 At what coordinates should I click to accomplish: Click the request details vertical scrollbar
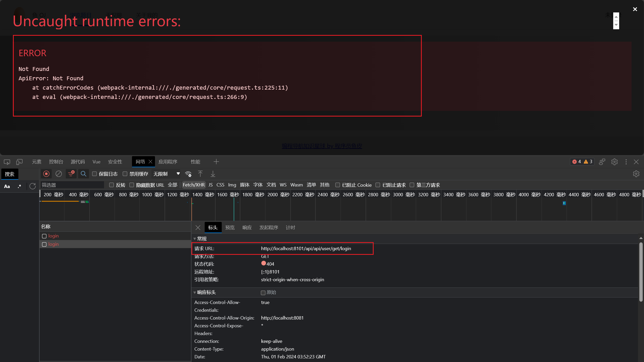(x=641, y=272)
